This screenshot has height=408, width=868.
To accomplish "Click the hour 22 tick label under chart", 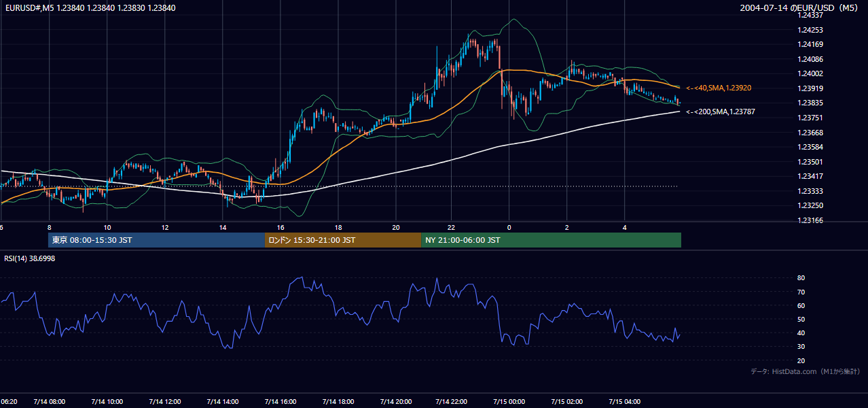I will click(x=451, y=226).
